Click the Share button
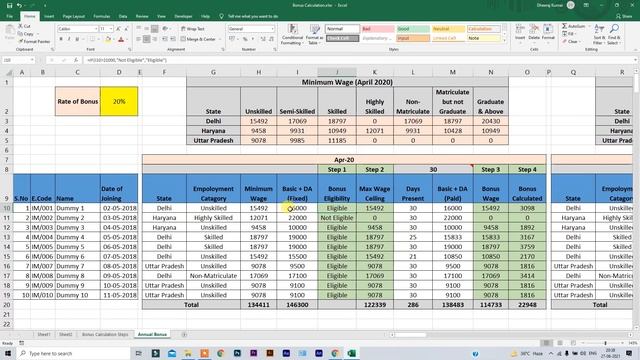This screenshot has width=640, height=360. (x=624, y=16)
